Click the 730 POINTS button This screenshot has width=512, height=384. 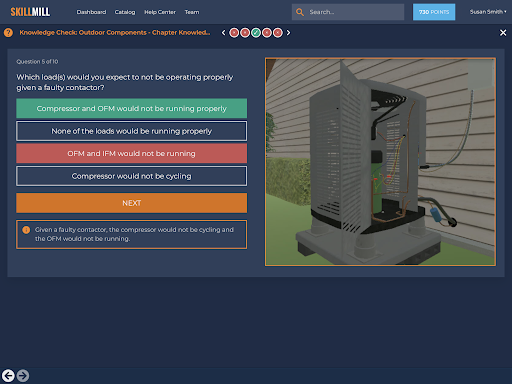(x=434, y=12)
